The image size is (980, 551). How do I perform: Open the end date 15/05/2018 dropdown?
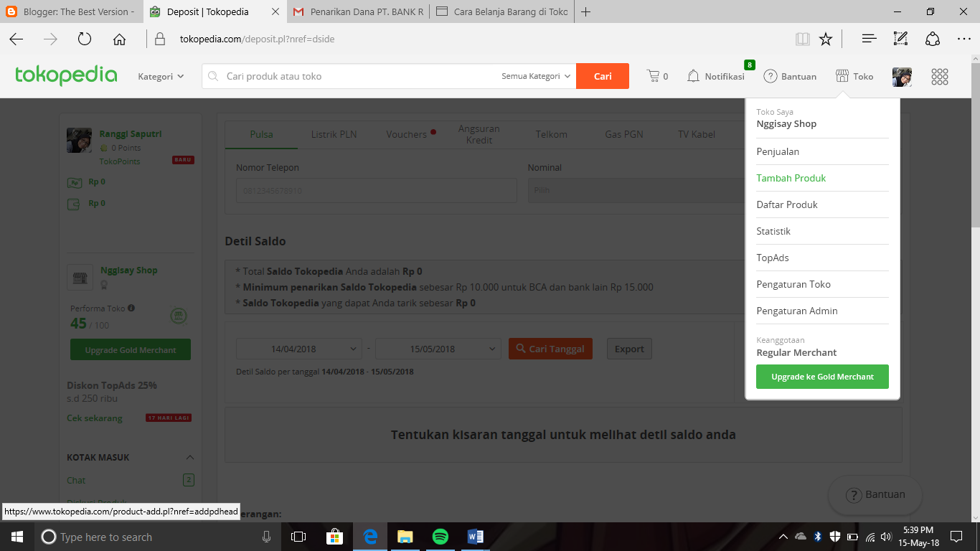point(438,349)
